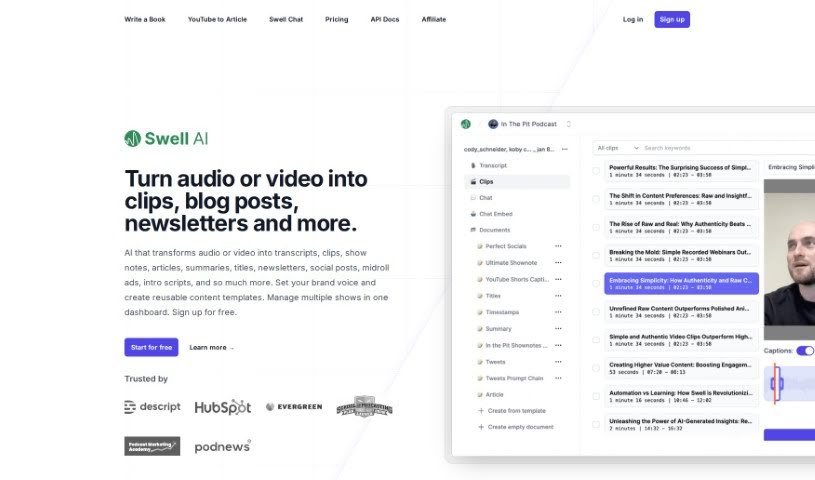Click the descript logo

pyautogui.click(x=152, y=407)
